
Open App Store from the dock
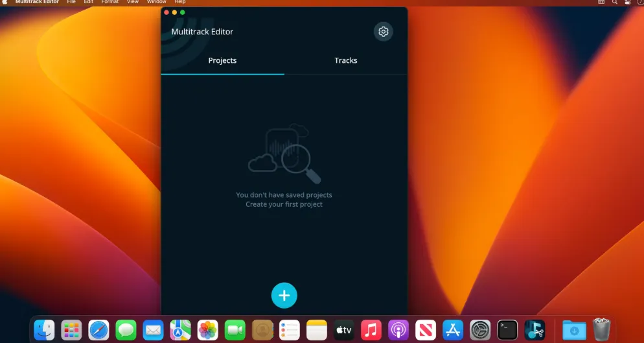(453, 330)
